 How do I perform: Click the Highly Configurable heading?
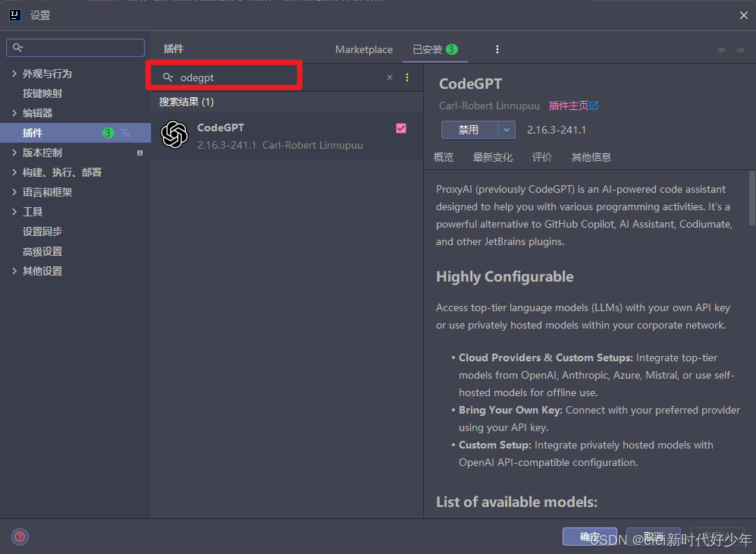pos(505,276)
